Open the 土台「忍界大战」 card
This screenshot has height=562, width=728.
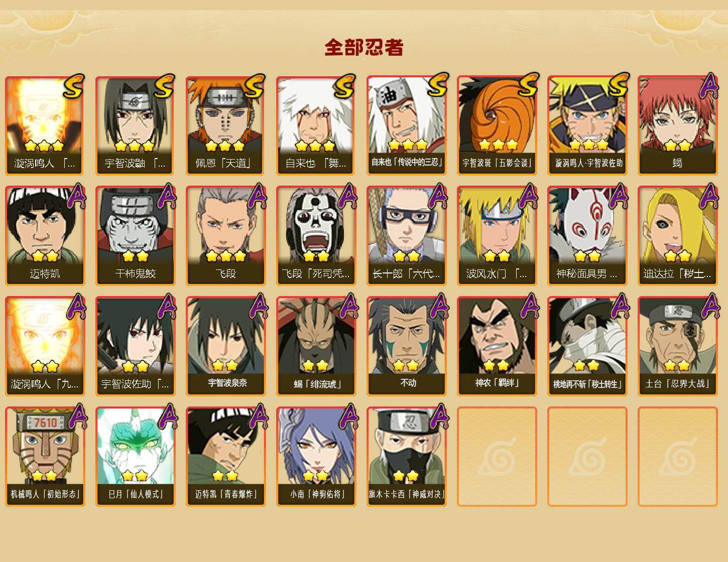[x=677, y=346]
